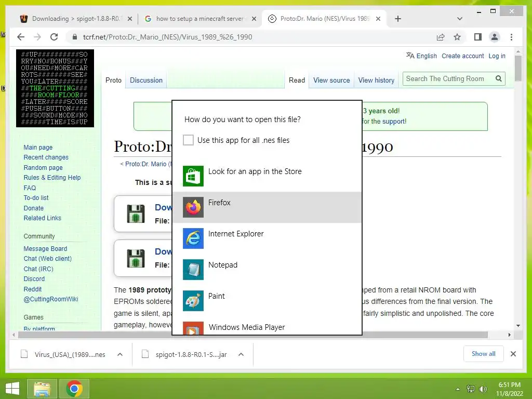
Task: Click Show all downloads
Action: (x=483, y=354)
